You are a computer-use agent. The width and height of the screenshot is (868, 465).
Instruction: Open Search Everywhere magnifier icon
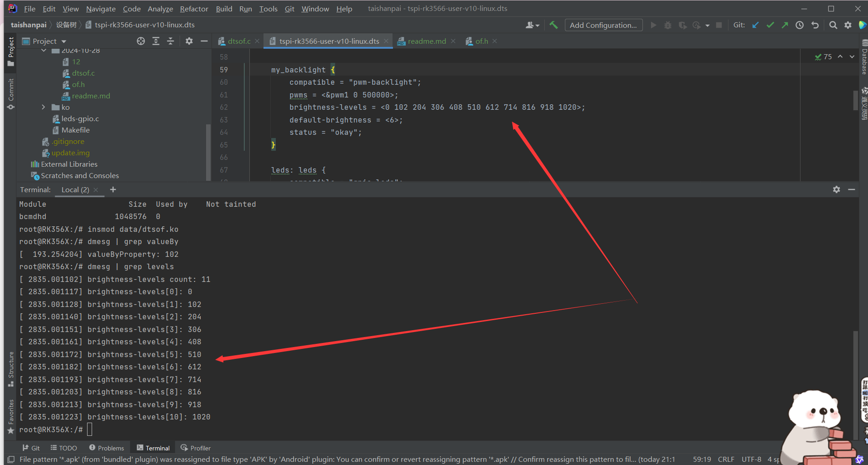tap(833, 25)
